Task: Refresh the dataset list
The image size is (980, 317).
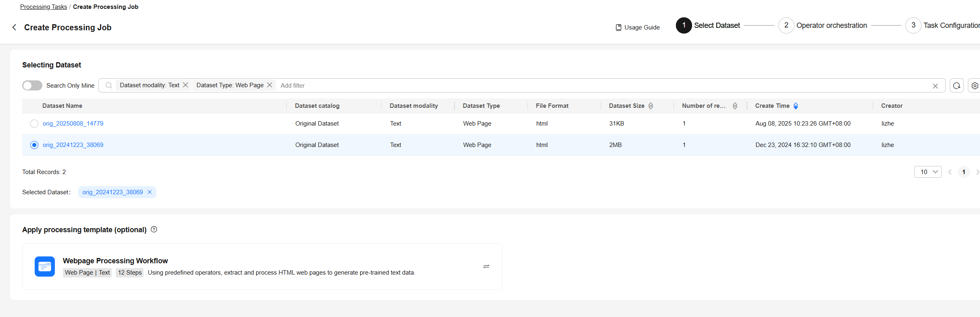Action: (957, 86)
